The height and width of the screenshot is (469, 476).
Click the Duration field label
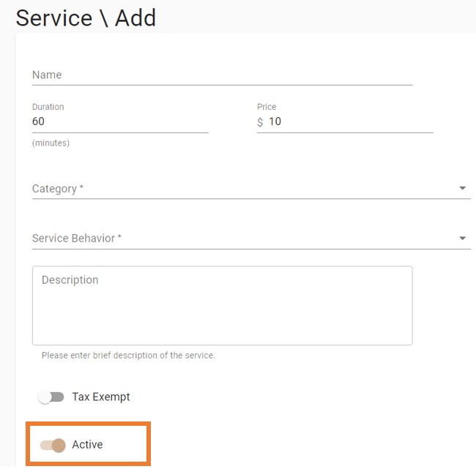click(48, 107)
